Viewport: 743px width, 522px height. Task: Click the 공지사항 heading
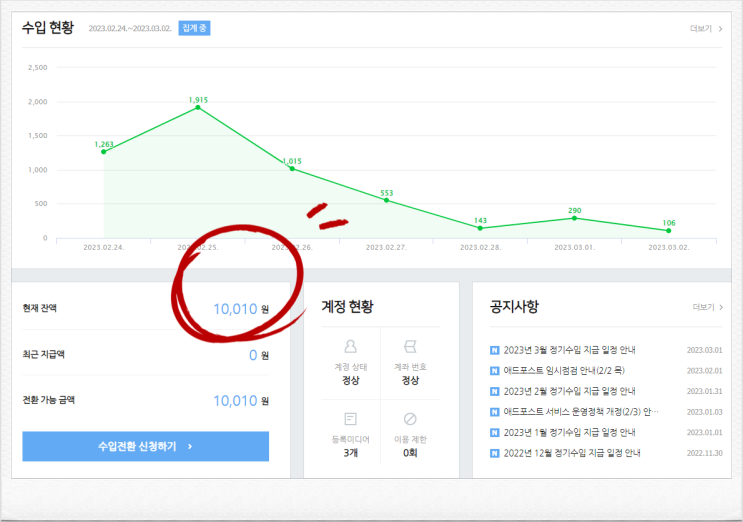click(514, 306)
